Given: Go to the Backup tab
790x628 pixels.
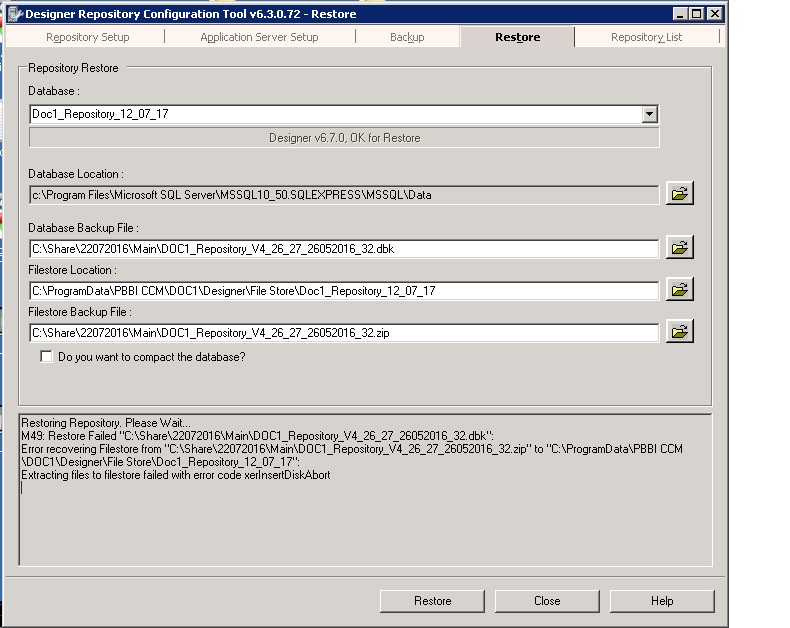Looking at the screenshot, I should click(407, 37).
